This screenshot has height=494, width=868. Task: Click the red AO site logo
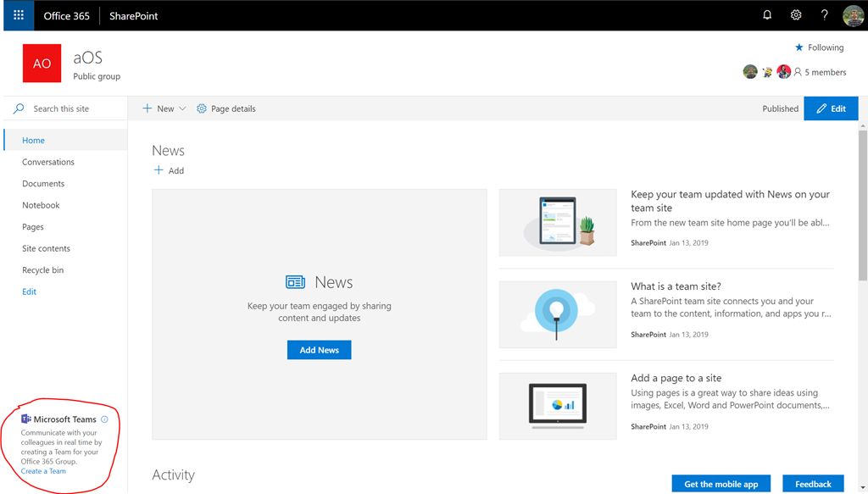[x=42, y=63]
